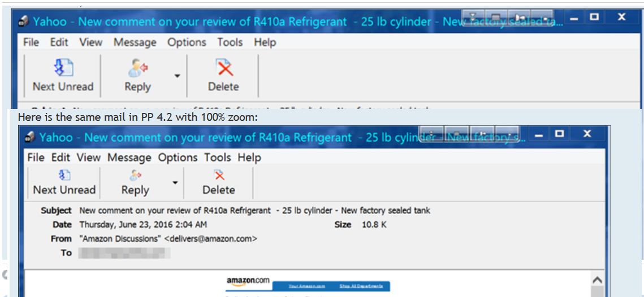The height and width of the screenshot is (297, 644).
Task: Expand the Reply dropdown arrow in the enlarged-zoom window
Action: coord(177,76)
